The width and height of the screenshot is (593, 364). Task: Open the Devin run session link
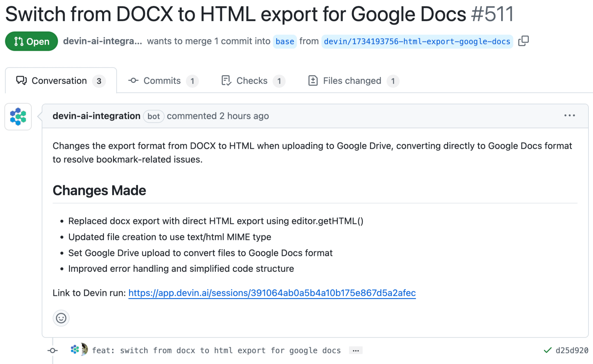(272, 293)
